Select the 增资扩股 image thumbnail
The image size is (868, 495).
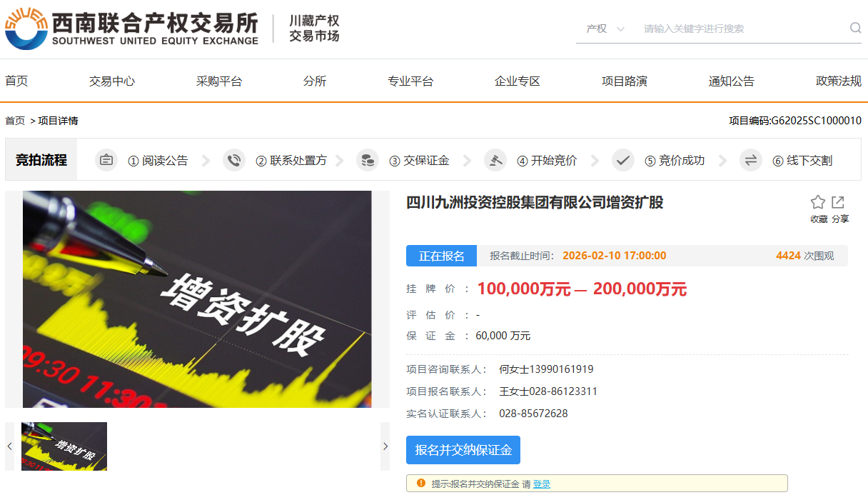[x=64, y=446]
